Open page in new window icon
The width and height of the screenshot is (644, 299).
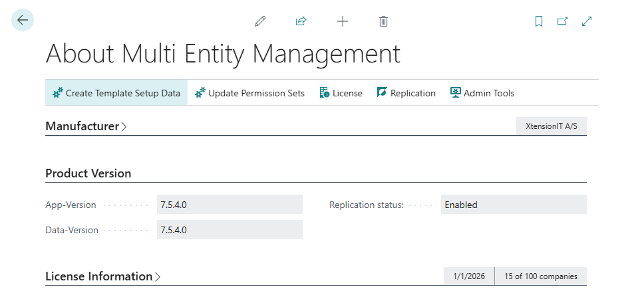point(562,21)
